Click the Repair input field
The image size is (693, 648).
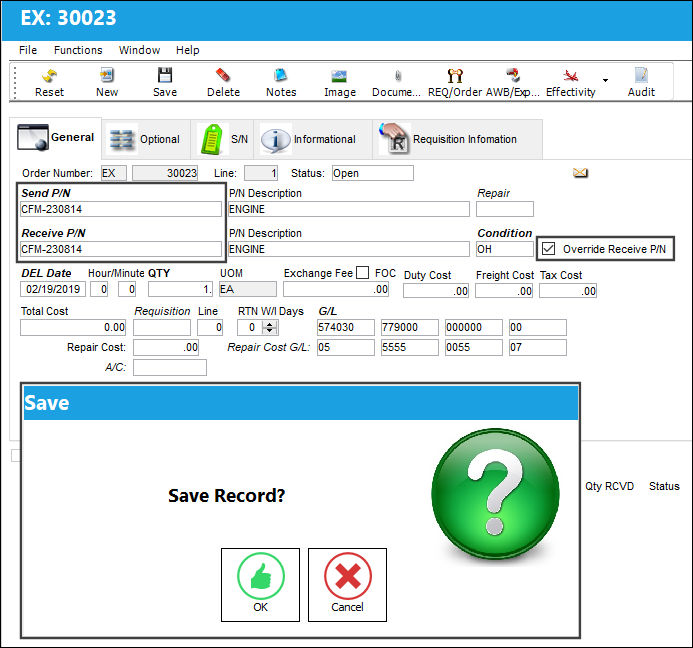505,209
